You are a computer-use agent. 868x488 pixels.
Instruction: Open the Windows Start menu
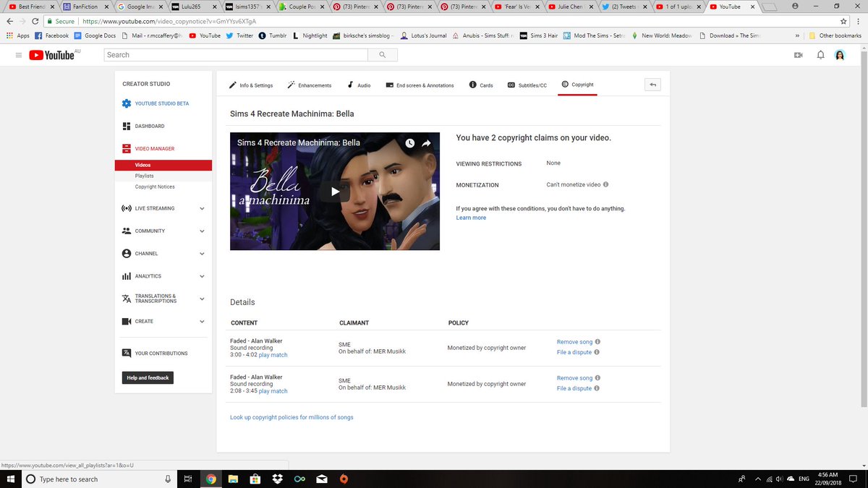(11, 479)
